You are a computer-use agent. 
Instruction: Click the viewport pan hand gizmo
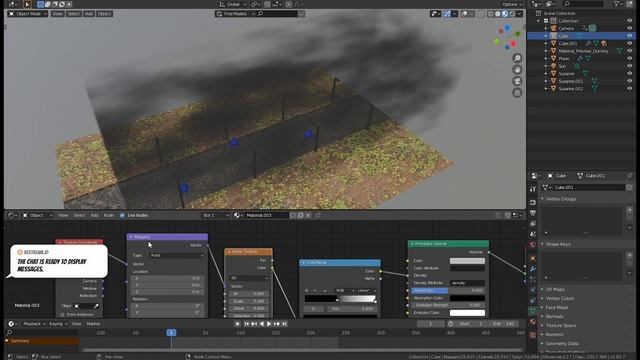coord(517,70)
